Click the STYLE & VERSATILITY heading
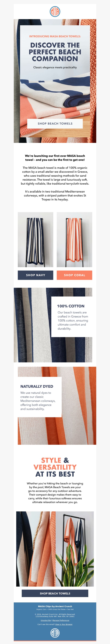The image size is (110, 644). [55, 467]
